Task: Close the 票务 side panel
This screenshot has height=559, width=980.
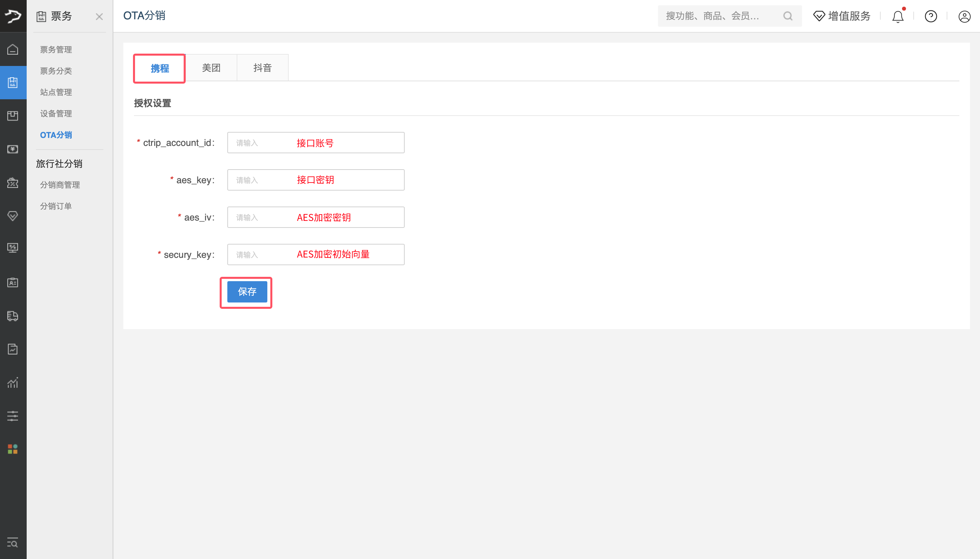Action: (x=99, y=17)
